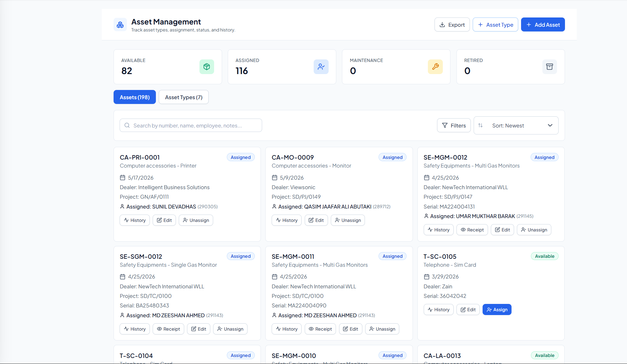
Task: View history of T-SC-0105
Action: coord(439,309)
